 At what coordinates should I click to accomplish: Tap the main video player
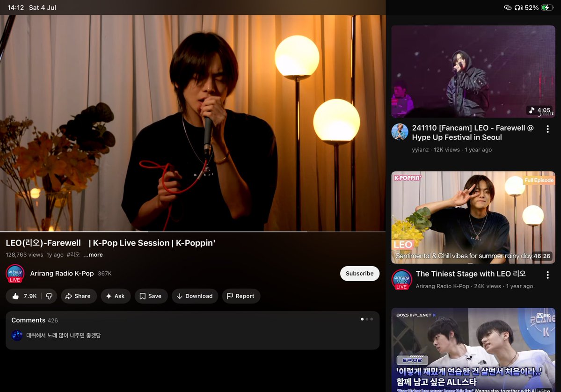(192, 123)
